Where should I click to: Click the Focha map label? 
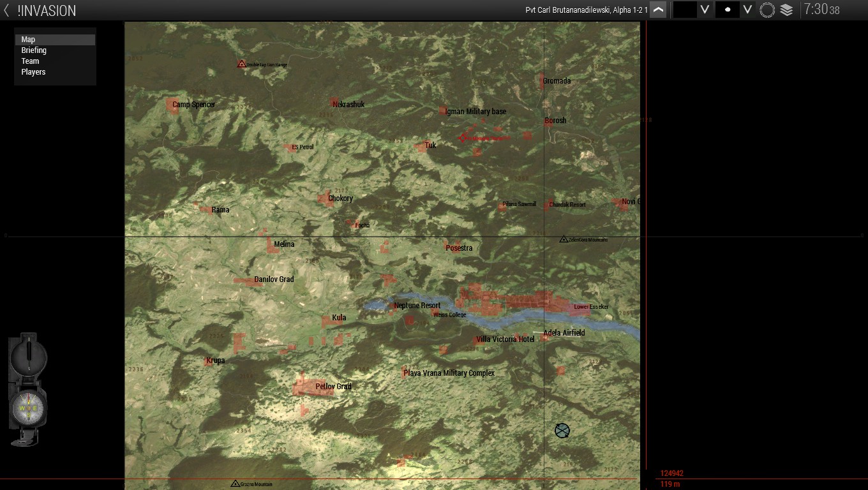point(362,225)
